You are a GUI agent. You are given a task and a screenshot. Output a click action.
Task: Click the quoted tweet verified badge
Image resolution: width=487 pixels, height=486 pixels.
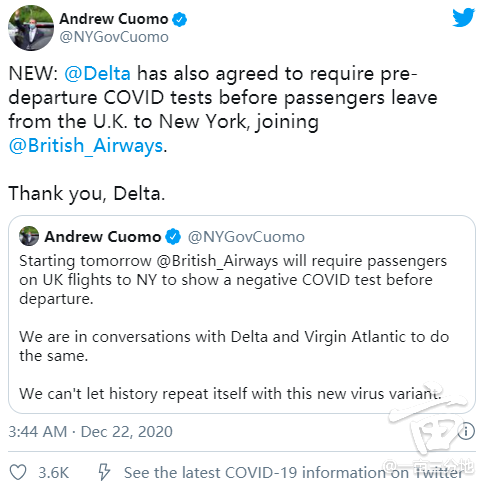click(173, 237)
